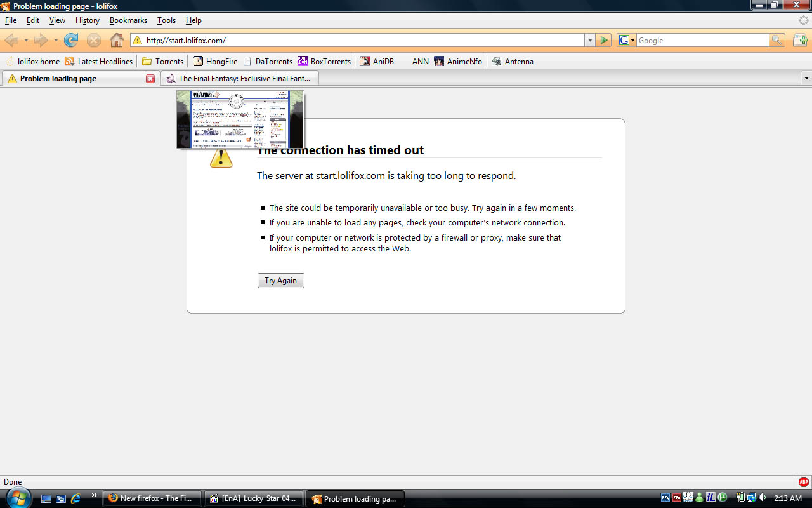Click the warning icon in the address bar

pyautogui.click(x=137, y=40)
